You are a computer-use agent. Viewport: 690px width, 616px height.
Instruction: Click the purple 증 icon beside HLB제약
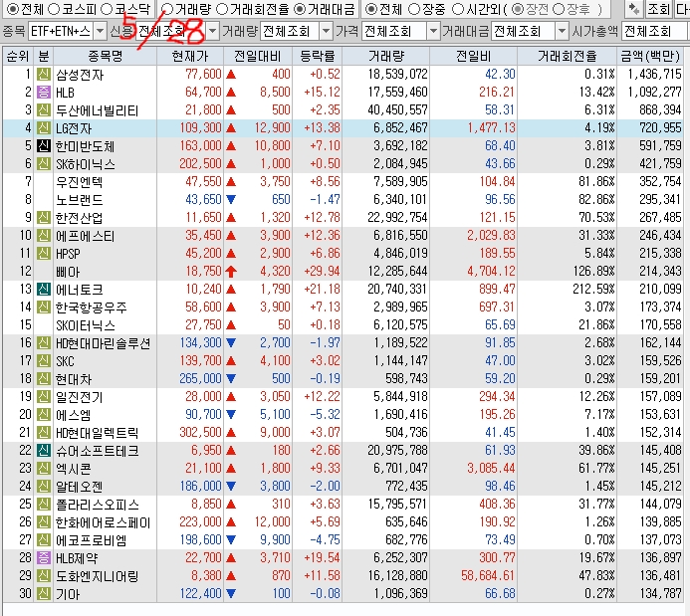[44, 558]
